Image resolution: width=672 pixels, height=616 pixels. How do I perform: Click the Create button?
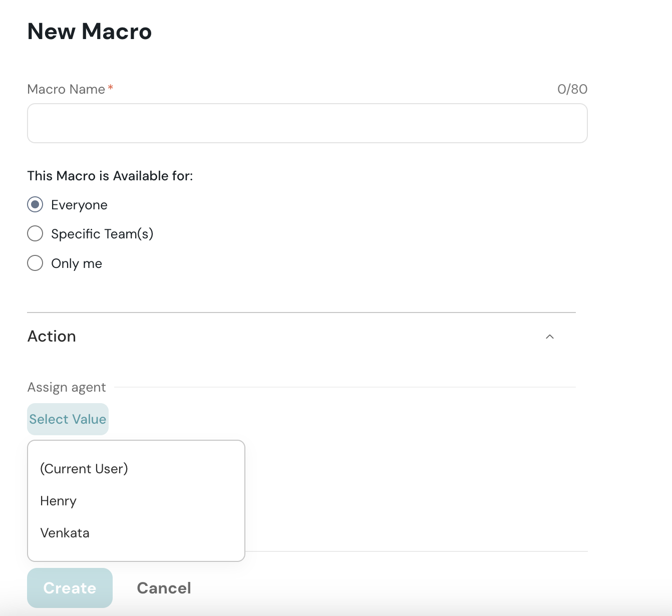click(70, 588)
